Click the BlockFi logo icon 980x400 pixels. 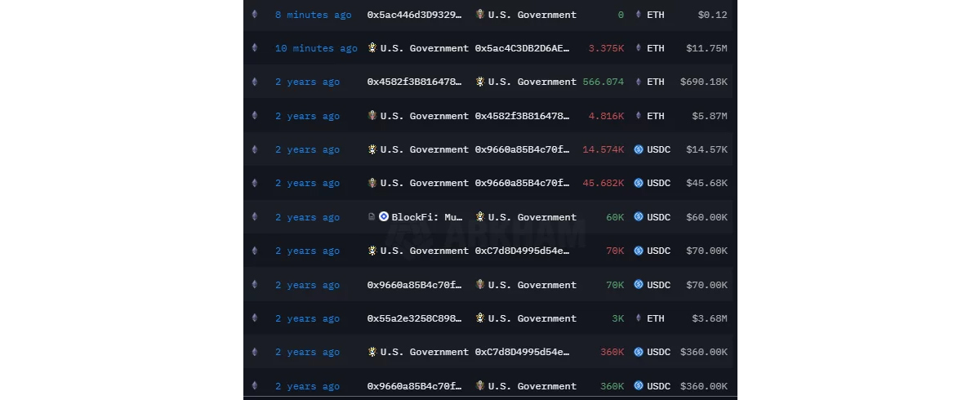point(384,217)
